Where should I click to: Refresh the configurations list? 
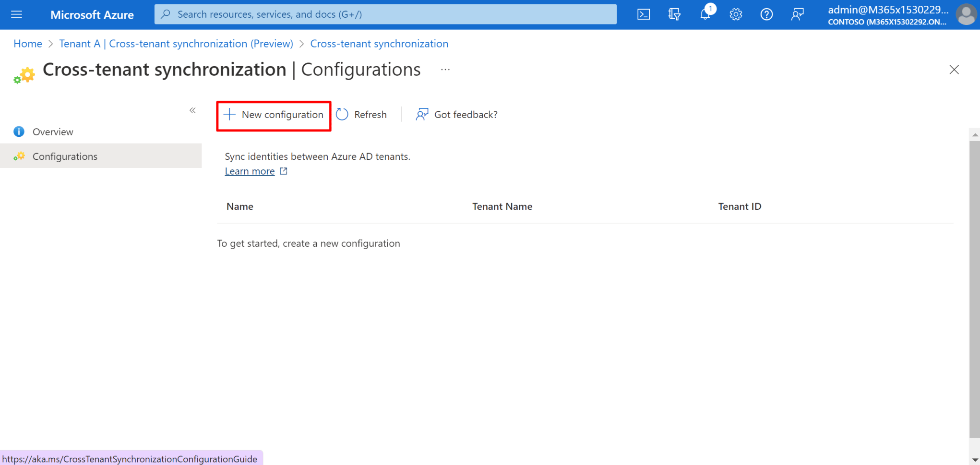pos(361,114)
